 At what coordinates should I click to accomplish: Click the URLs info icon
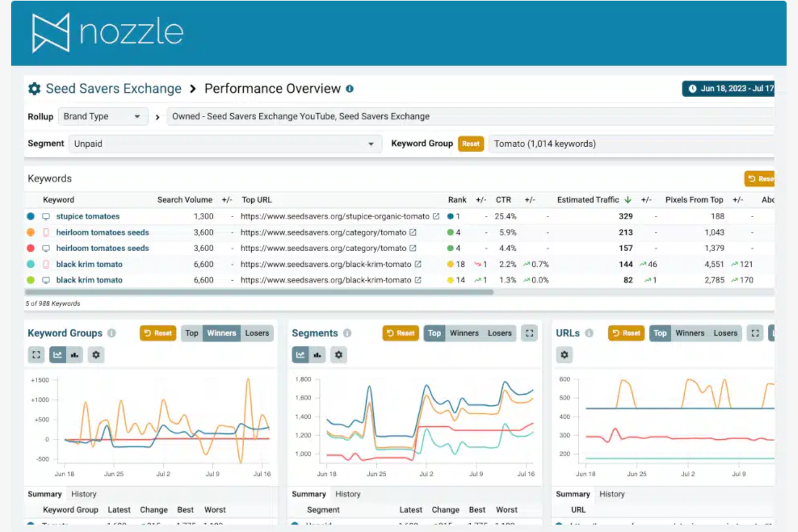click(589, 333)
